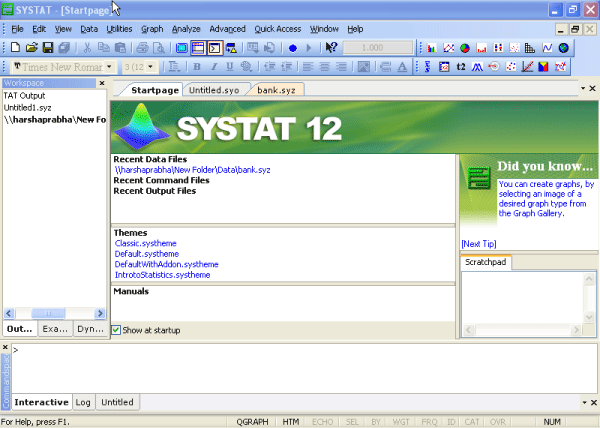Toggle the Workspace pane toolbar icon
The height and width of the screenshot is (428, 600).
(198, 48)
